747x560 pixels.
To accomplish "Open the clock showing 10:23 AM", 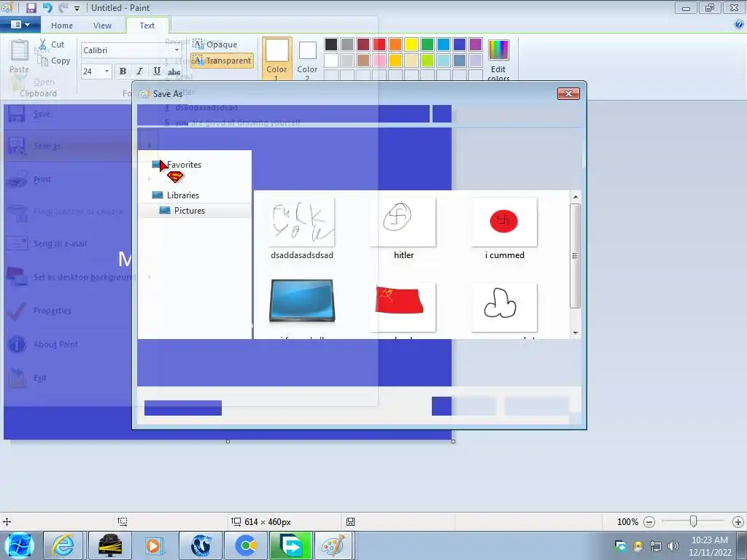I will (x=710, y=546).
